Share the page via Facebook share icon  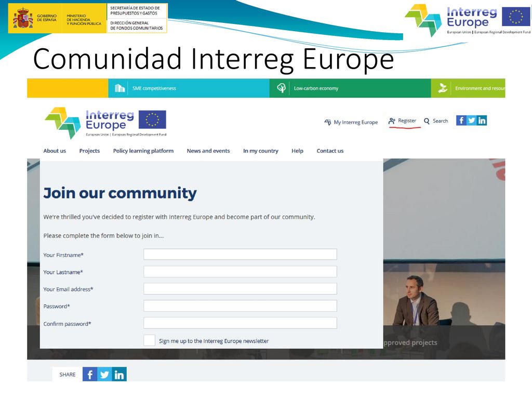[90, 374]
